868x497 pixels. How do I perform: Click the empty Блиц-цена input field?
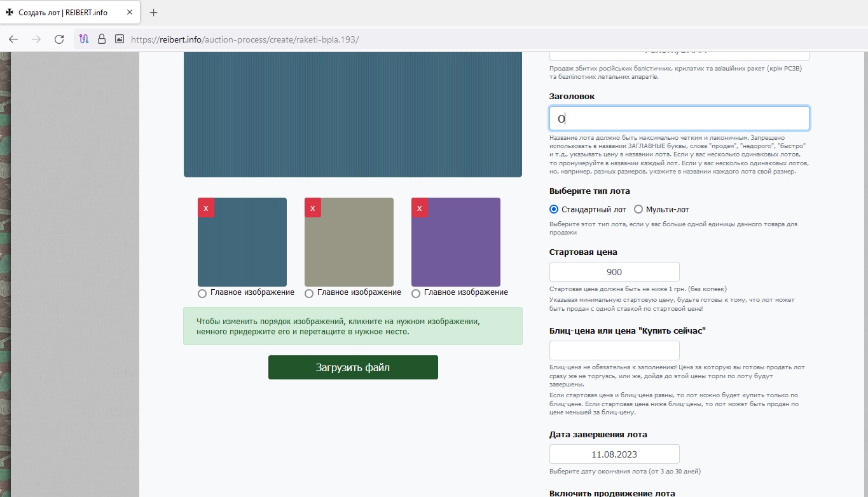(614, 351)
